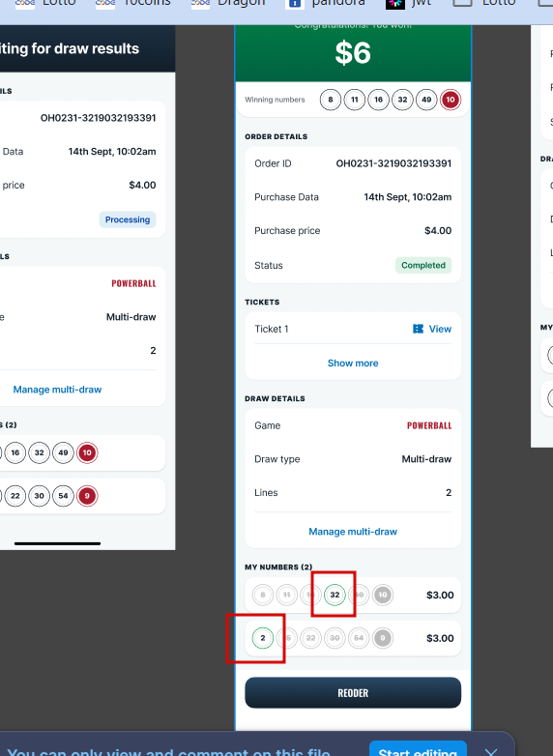Click winning number ball 16
Viewport: 553px width, 756px height.
378,100
